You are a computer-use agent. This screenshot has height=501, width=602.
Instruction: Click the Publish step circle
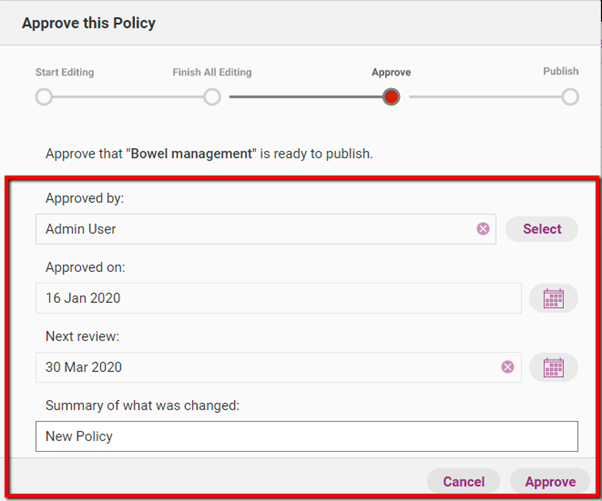coord(570,97)
